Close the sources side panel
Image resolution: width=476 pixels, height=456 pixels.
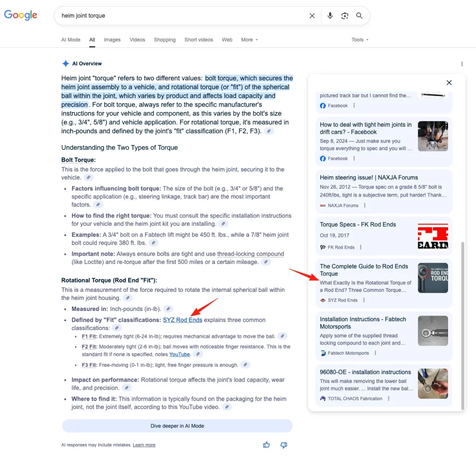[x=449, y=83]
